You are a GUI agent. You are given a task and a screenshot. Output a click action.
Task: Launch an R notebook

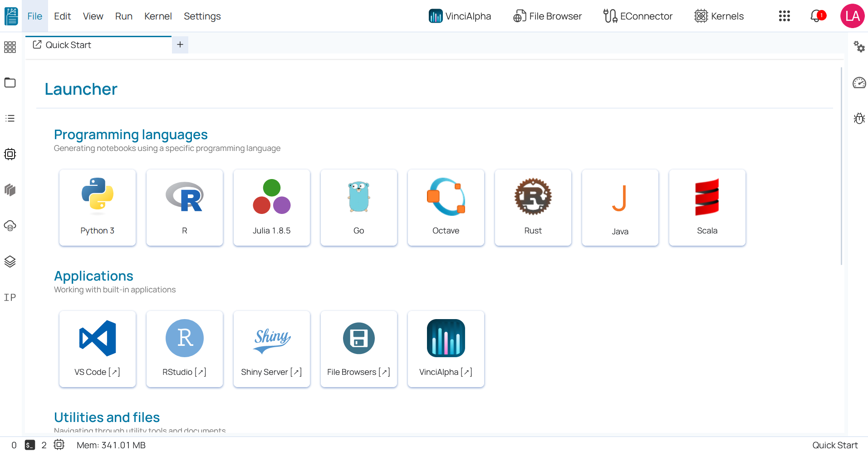[185, 208]
